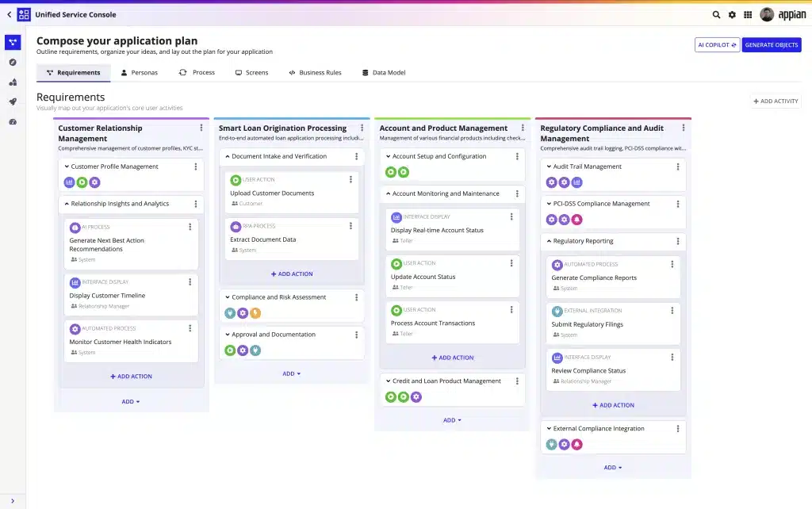Expand the left sidebar with the bottom chevron
The image size is (812, 509).
point(13,501)
